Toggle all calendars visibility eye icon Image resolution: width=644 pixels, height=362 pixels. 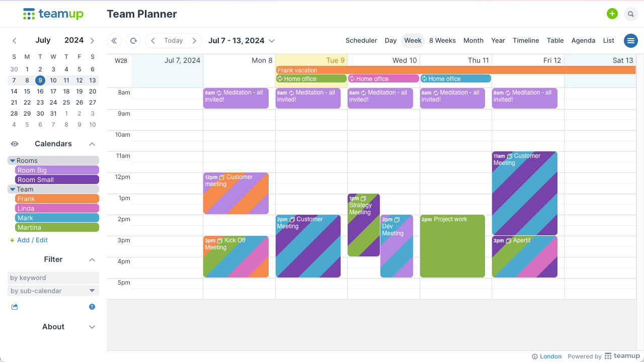click(x=15, y=144)
